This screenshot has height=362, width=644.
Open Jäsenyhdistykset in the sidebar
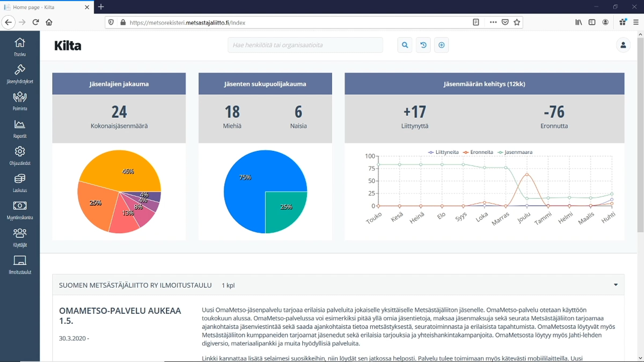pos(20,74)
